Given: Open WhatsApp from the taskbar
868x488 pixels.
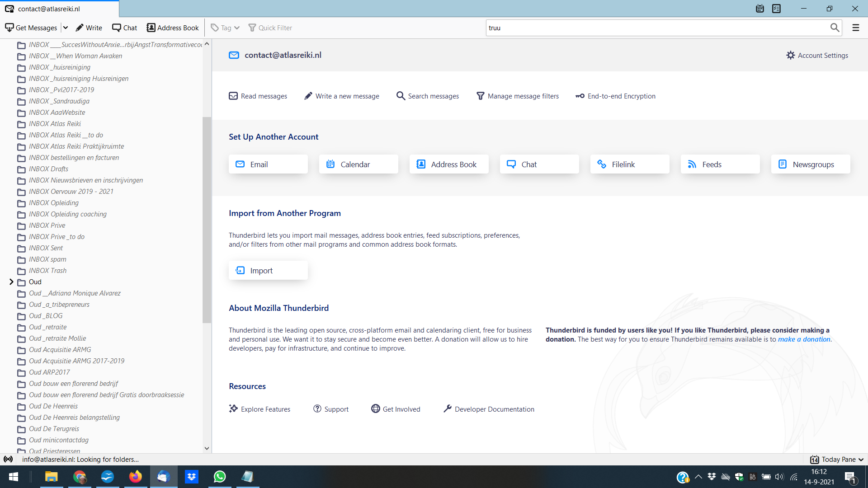Looking at the screenshot, I should [220, 477].
